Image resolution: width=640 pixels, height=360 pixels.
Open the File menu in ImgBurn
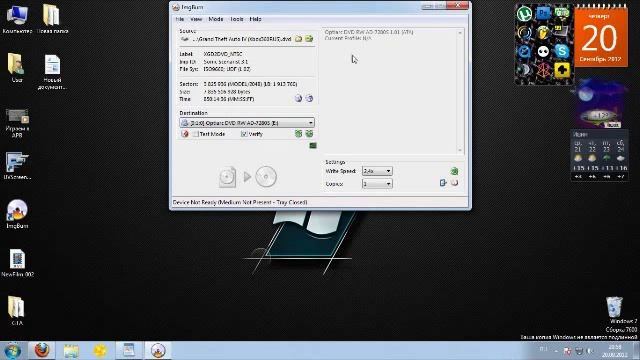click(x=180, y=19)
